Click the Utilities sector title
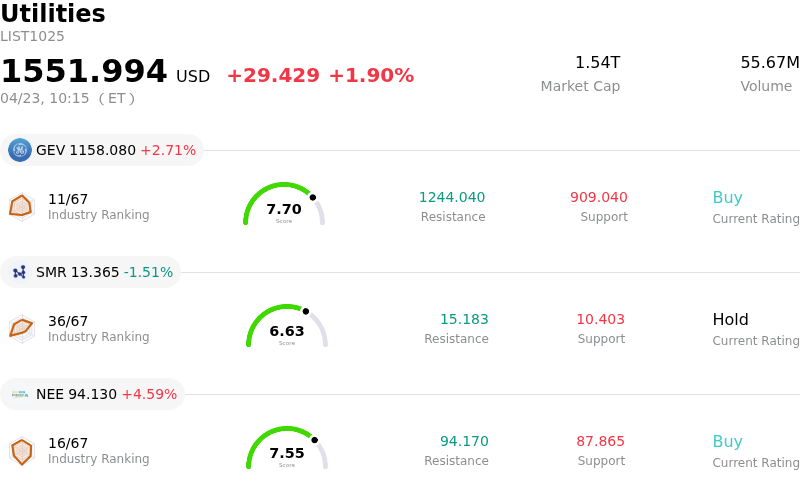Viewport: 800px width, 488px height. pos(53,14)
